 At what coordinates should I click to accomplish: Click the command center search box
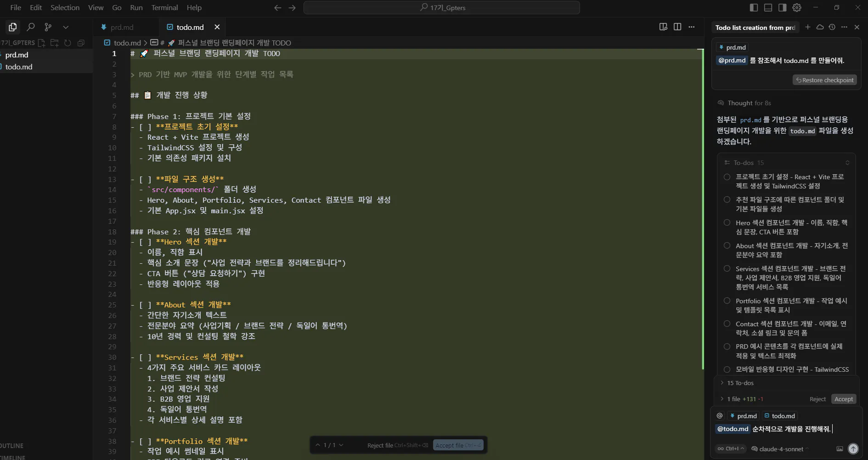click(442, 8)
